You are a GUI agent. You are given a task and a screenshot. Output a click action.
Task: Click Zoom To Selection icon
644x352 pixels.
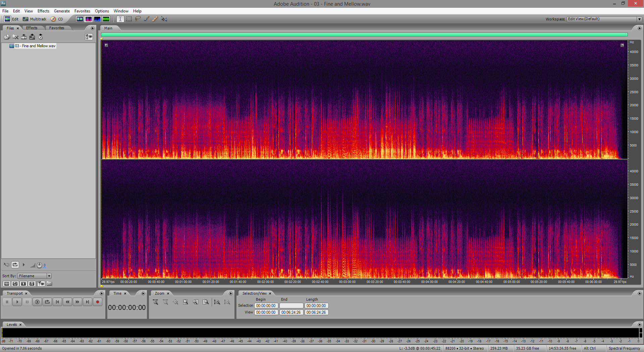click(x=185, y=302)
